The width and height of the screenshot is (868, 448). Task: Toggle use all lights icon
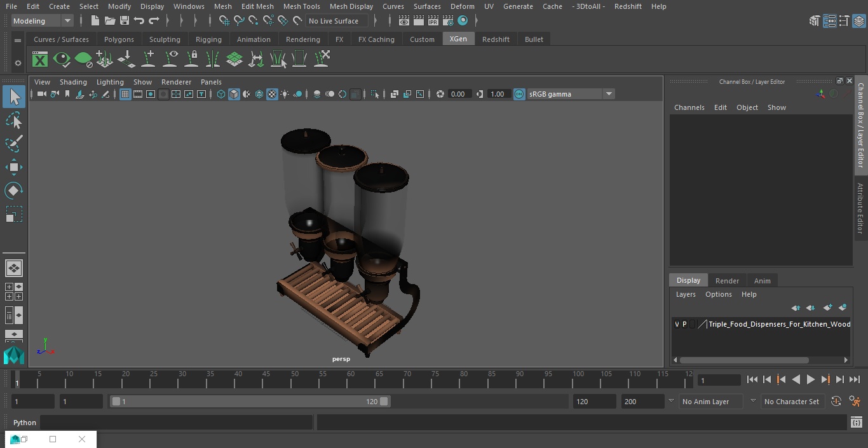(285, 94)
